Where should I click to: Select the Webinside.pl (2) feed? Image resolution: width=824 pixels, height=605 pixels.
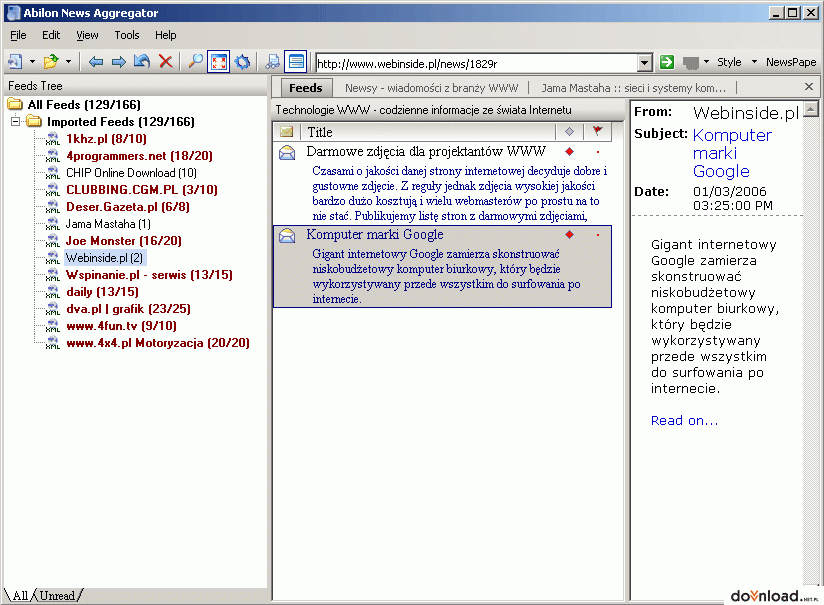click(x=104, y=258)
